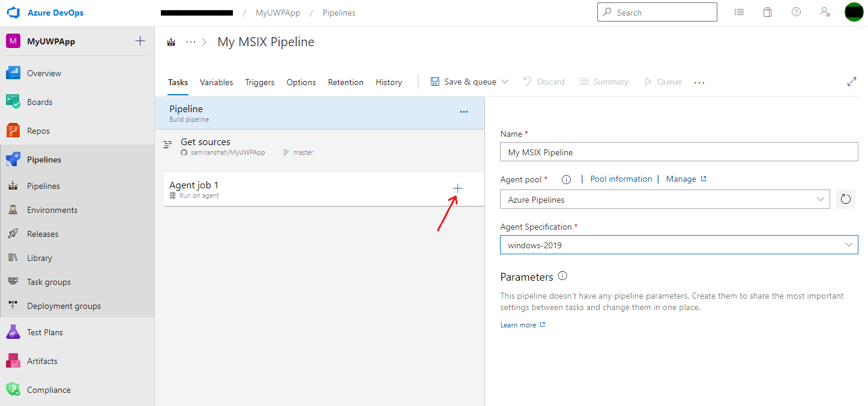Click the MyUWPApp project M icon
This screenshot has width=868, height=406.
point(13,41)
